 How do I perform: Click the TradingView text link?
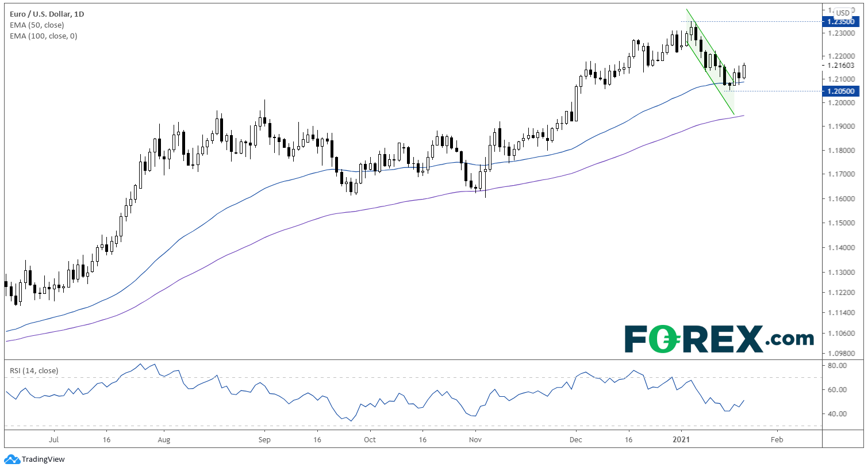tap(43, 459)
